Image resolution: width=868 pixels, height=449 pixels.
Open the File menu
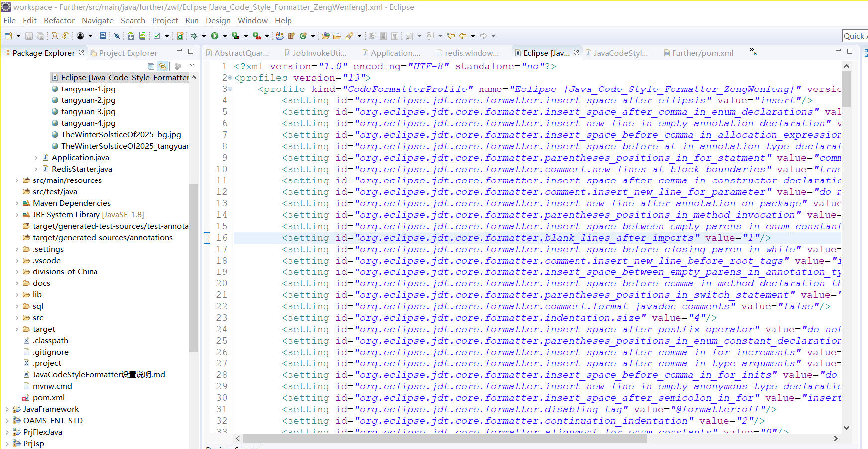(x=9, y=21)
